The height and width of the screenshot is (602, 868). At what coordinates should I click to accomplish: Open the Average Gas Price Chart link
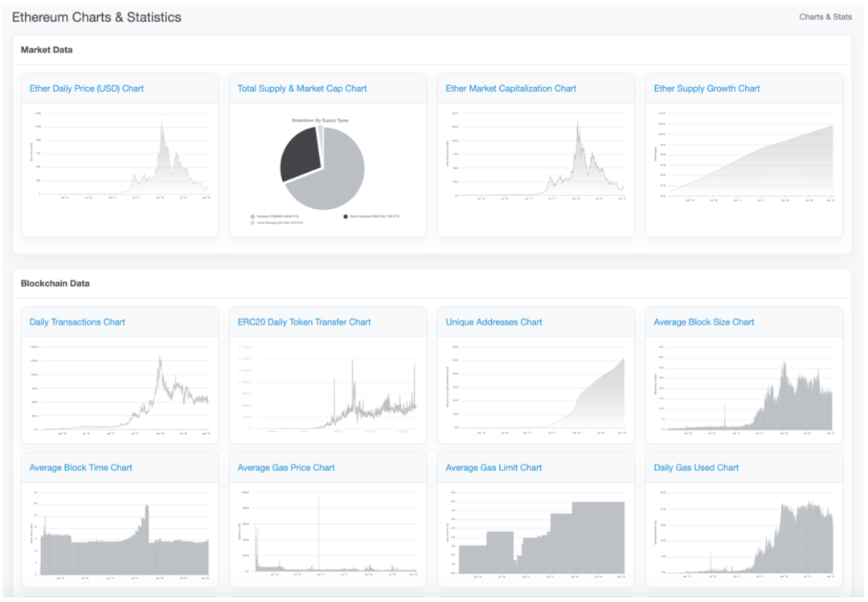tap(286, 468)
